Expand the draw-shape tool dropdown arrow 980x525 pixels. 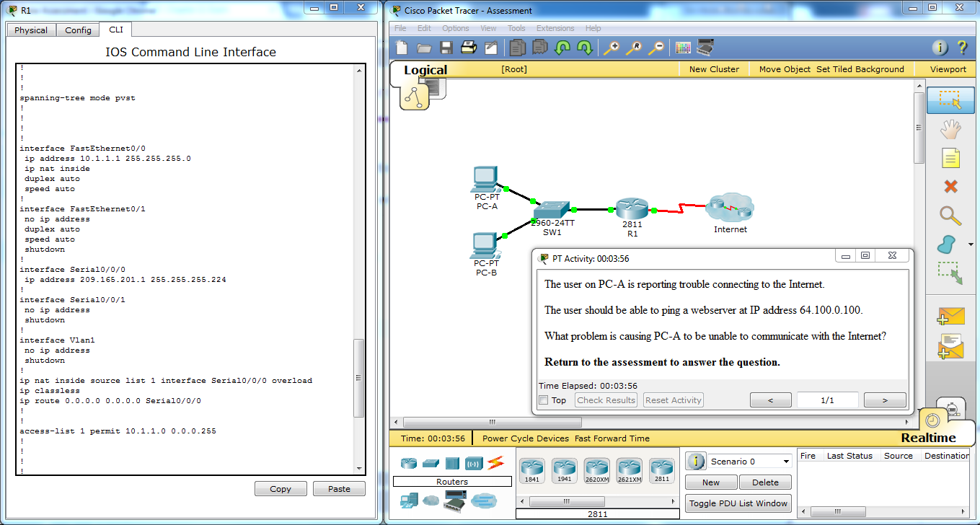pyautogui.click(x=970, y=244)
